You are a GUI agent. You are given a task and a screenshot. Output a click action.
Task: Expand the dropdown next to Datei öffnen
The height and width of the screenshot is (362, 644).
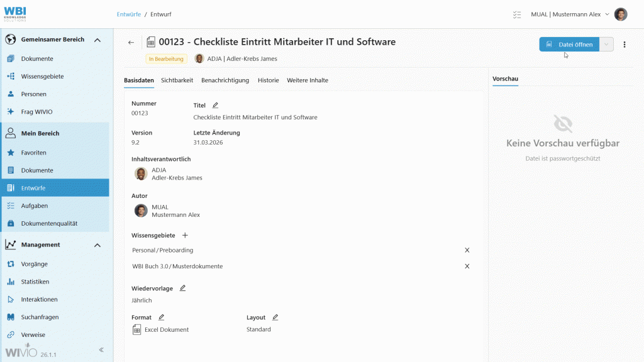coord(606,44)
